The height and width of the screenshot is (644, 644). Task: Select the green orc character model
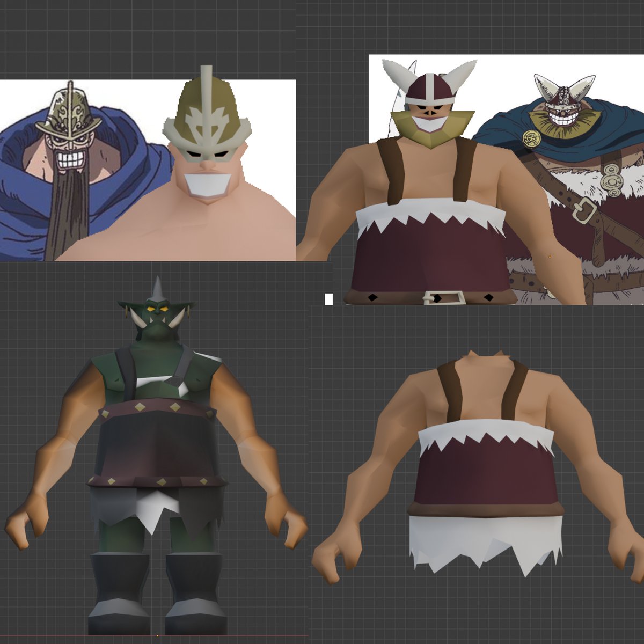pos(156,456)
